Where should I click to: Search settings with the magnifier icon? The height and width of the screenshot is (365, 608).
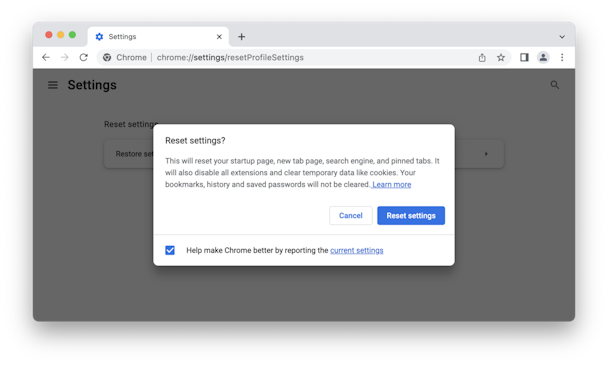(x=555, y=85)
